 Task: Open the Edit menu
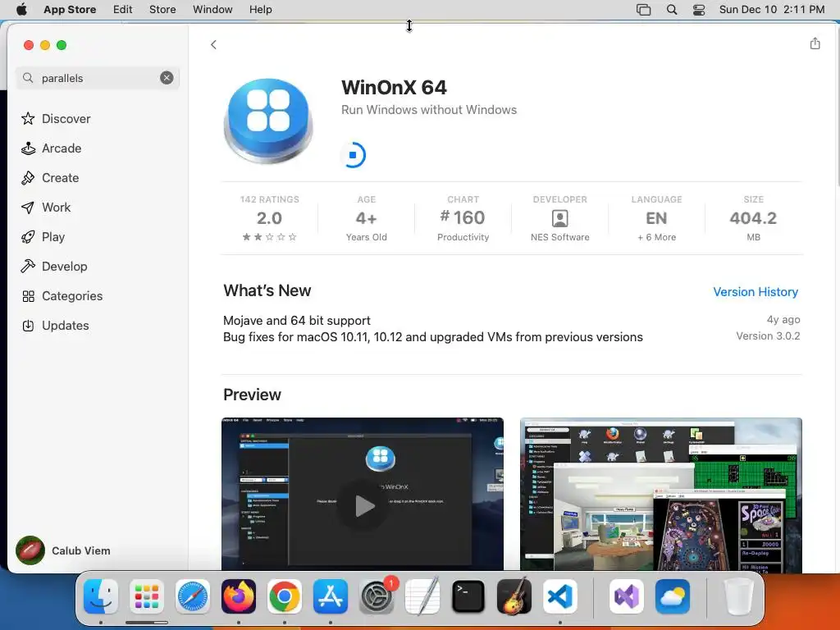pos(123,9)
